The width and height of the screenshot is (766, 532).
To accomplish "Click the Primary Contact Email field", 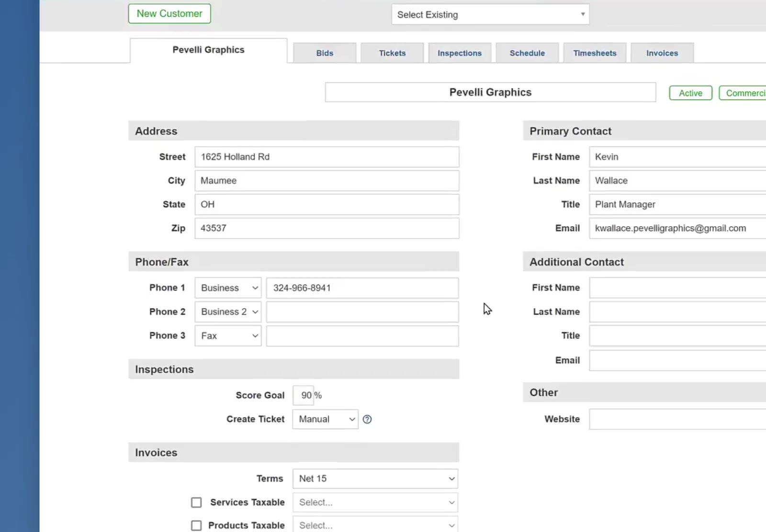I will click(677, 228).
